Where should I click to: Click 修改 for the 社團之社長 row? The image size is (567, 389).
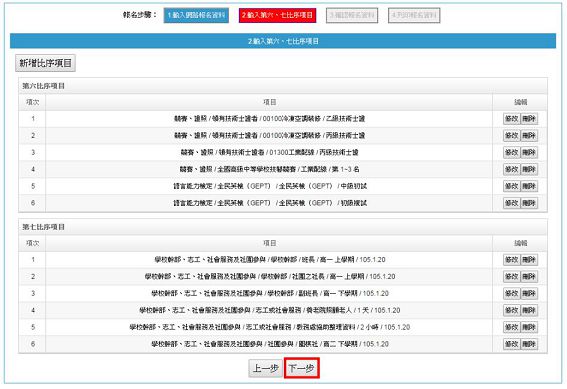(x=511, y=277)
